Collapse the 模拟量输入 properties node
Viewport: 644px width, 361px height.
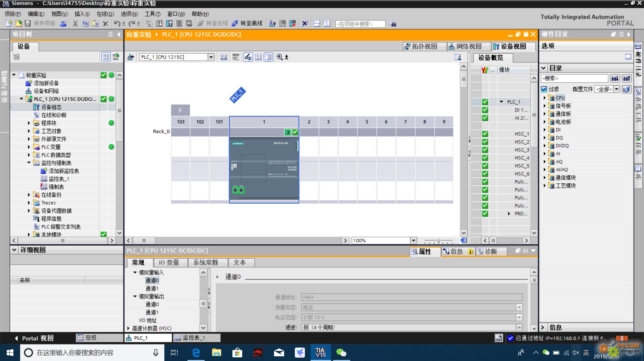135,272
